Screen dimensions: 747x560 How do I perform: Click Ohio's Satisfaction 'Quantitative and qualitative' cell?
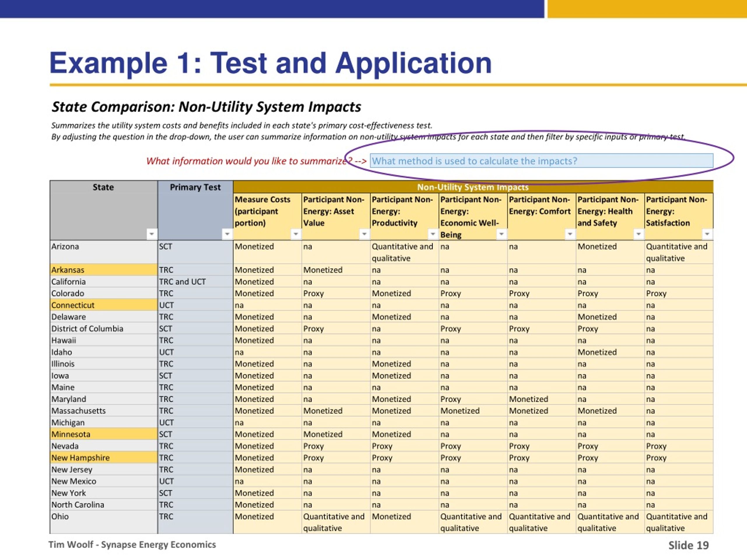click(x=679, y=522)
